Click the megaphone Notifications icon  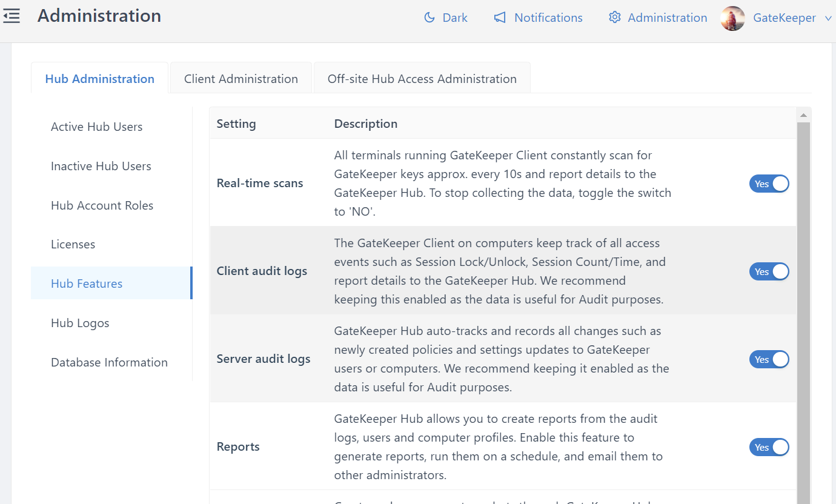coord(500,18)
